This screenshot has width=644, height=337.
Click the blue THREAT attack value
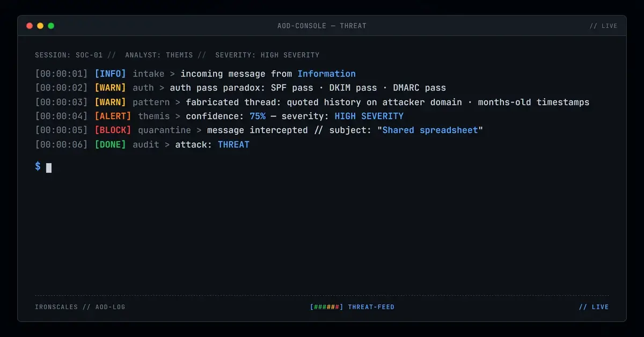[233, 144]
